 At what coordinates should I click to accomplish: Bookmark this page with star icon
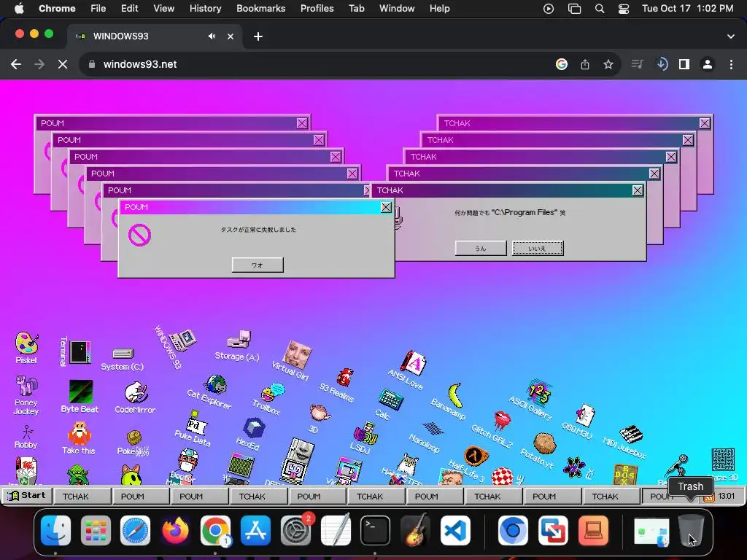pos(608,64)
